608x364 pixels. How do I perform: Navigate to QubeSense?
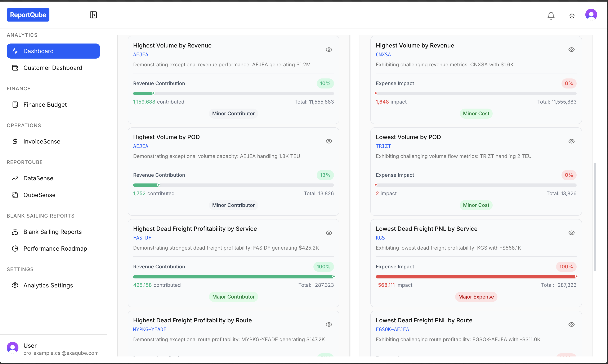pos(53,195)
